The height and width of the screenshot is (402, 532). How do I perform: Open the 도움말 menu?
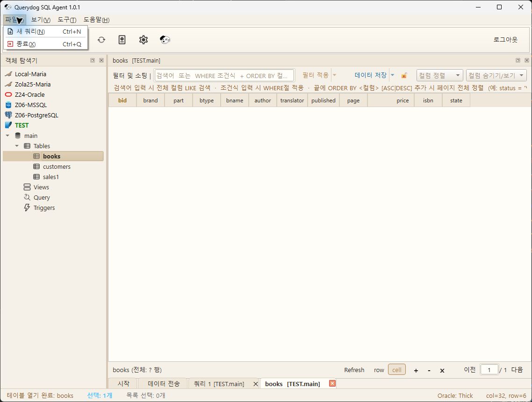(x=96, y=20)
